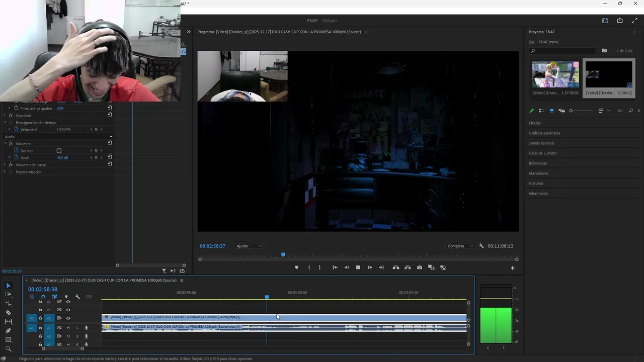Click the find magnifier in Project panel footer
The height and width of the screenshot is (362, 644).
[x=631, y=111]
